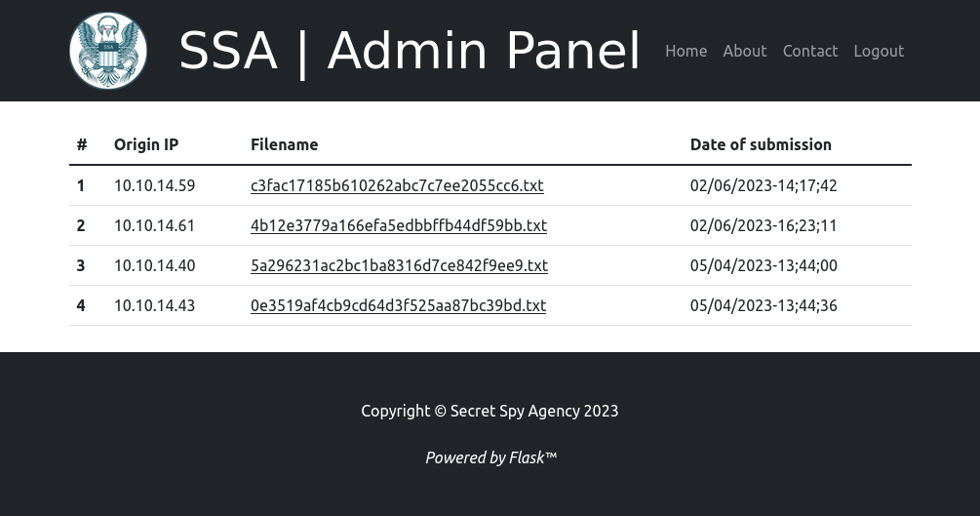Select the 10.10.14.43 IP cell
Screen dimensions: 980x516
pos(154,305)
